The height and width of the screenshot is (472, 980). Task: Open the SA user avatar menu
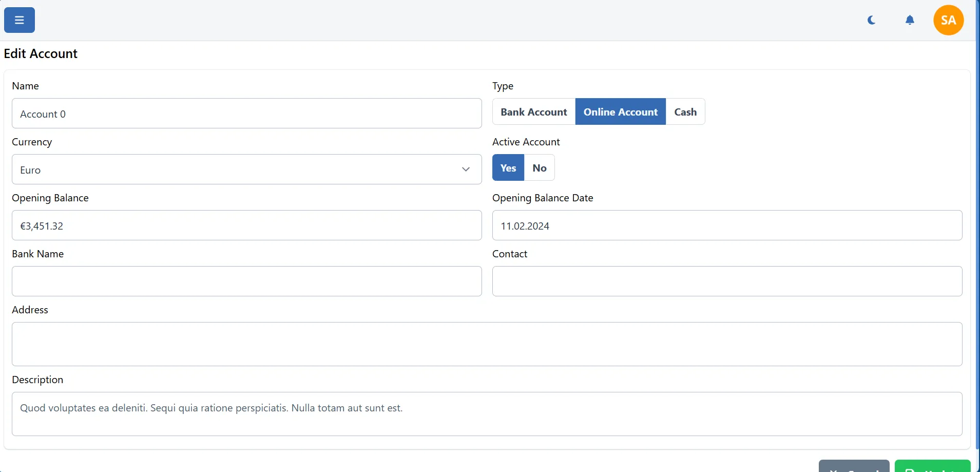(x=948, y=20)
